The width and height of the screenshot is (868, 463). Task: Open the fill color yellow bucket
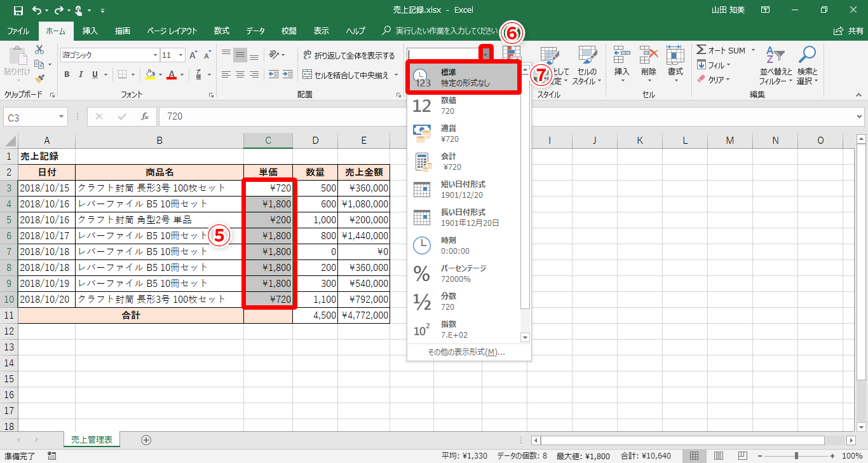coord(149,74)
